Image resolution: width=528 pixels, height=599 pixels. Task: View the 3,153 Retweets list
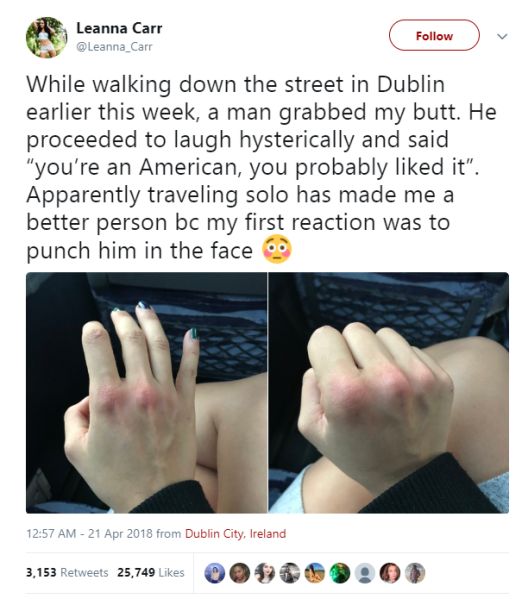pyautogui.click(x=67, y=572)
